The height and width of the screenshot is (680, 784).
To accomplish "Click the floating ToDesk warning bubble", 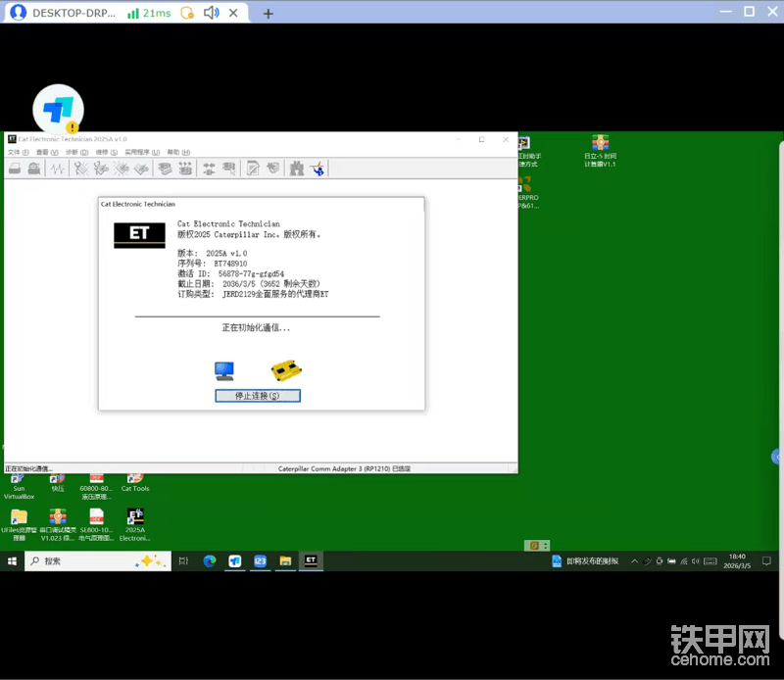I will [58, 110].
